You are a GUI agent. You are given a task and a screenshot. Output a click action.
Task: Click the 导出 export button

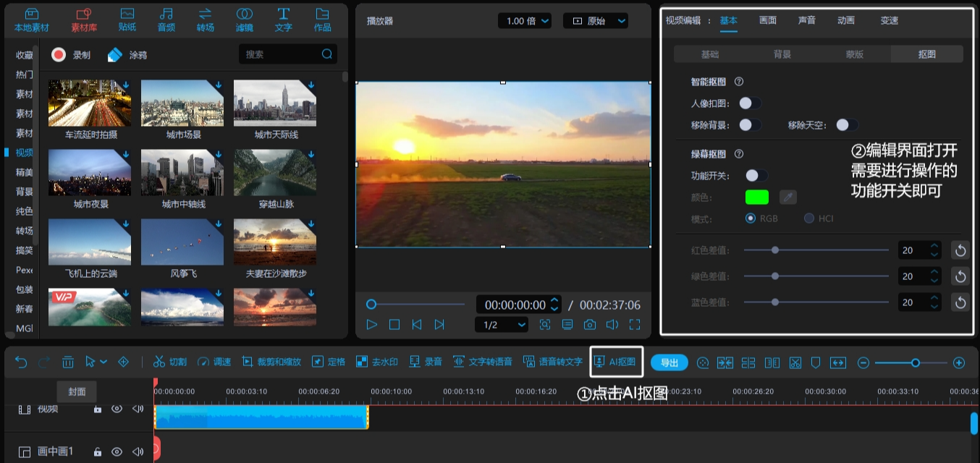coord(669,362)
